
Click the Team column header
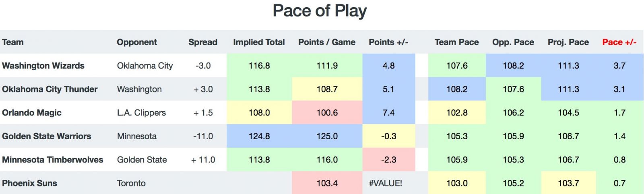click(x=13, y=42)
